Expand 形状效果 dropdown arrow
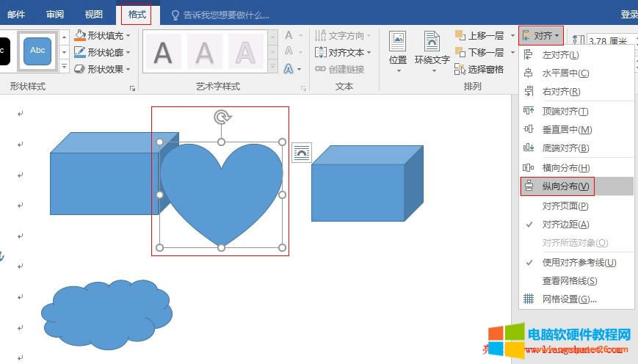The image size is (638, 364). coord(128,70)
